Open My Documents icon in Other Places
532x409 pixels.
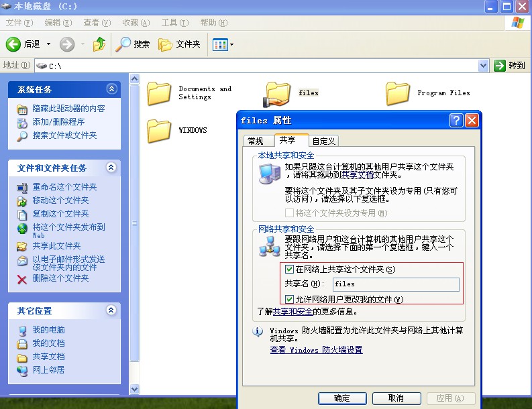click(22, 344)
